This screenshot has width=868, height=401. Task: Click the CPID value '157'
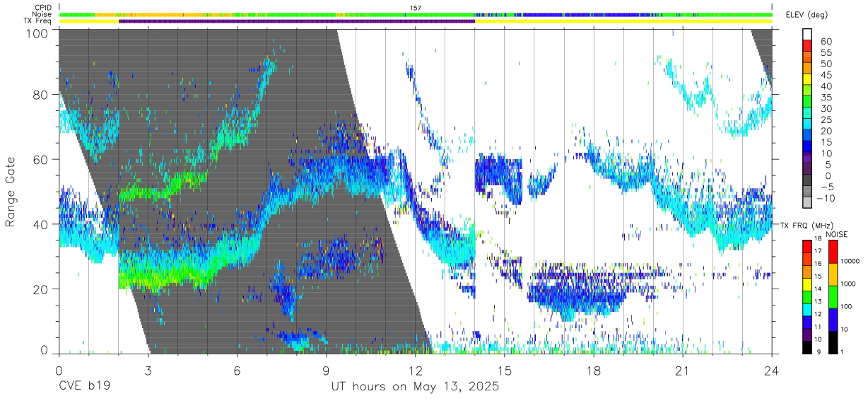[x=416, y=7]
